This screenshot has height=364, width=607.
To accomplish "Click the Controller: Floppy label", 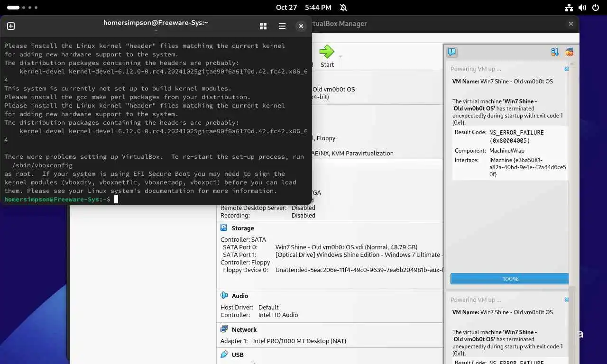I will tap(245, 263).
